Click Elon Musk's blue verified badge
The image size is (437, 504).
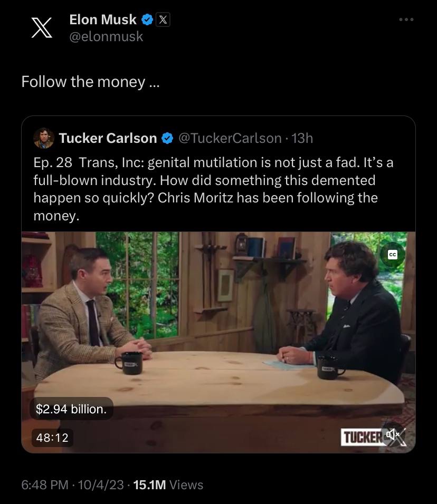tap(147, 20)
